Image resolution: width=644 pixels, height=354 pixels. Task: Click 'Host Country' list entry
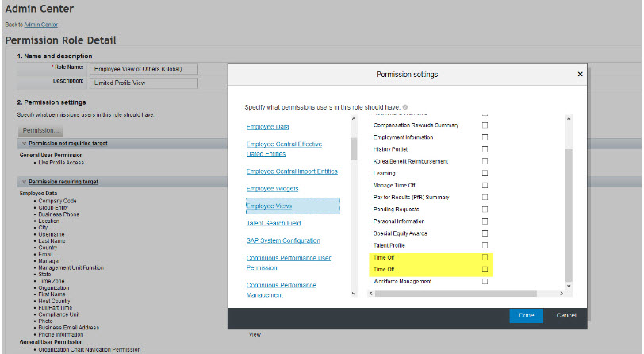click(54, 302)
